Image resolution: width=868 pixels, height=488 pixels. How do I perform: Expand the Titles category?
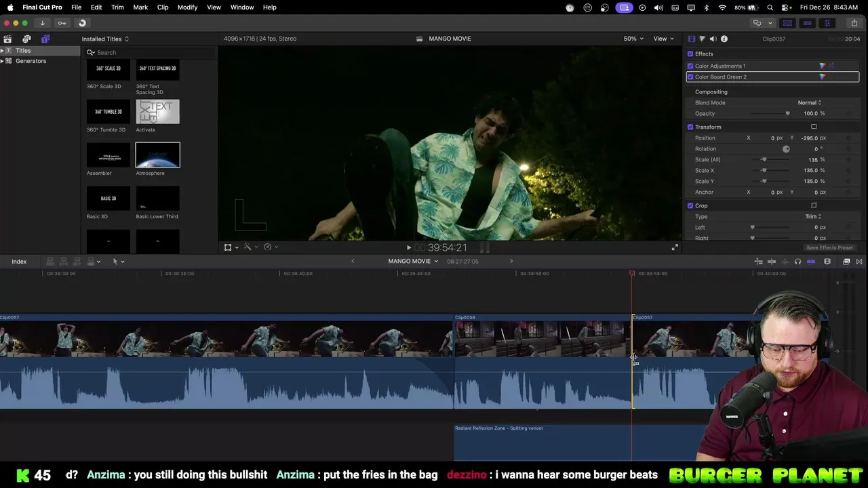coord(2,51)
